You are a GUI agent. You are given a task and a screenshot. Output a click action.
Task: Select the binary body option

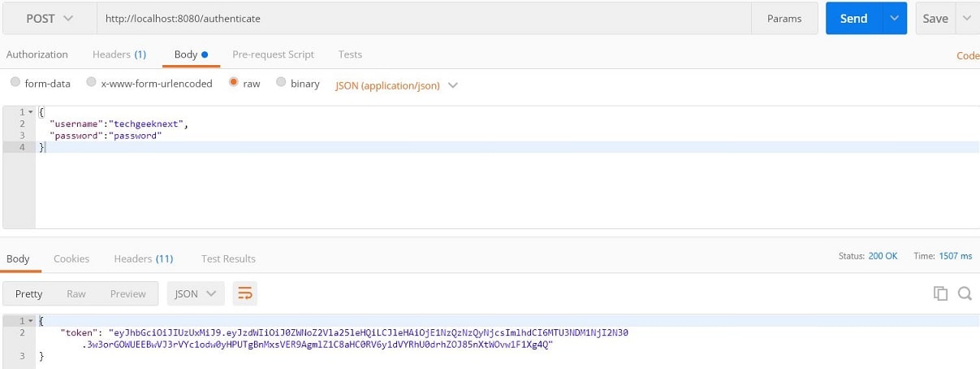coord(281,83)
